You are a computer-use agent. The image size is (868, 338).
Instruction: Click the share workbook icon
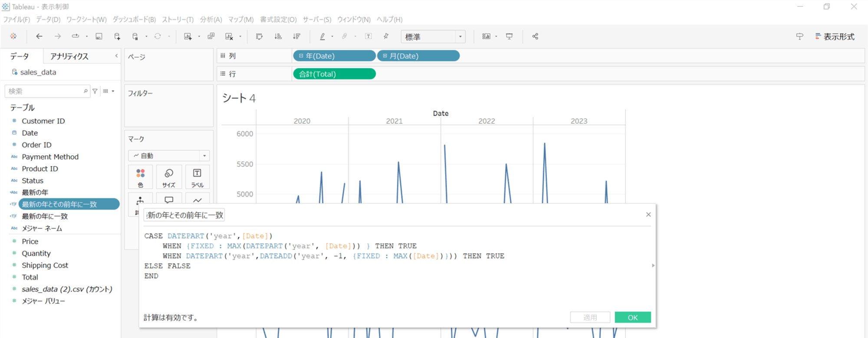coord(535,36)
